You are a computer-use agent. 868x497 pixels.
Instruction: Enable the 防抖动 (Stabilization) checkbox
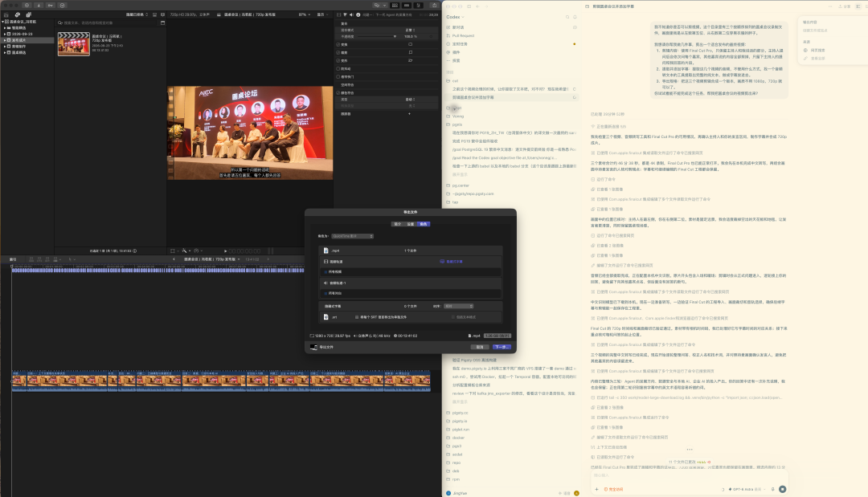338,68
